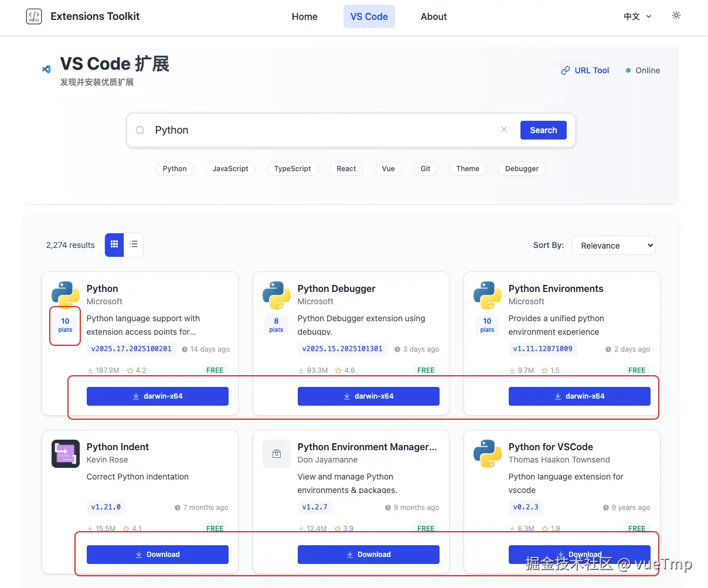Select the Git quick tag
This screenshot has height=588, width=708.
click(x=426, y=169)
